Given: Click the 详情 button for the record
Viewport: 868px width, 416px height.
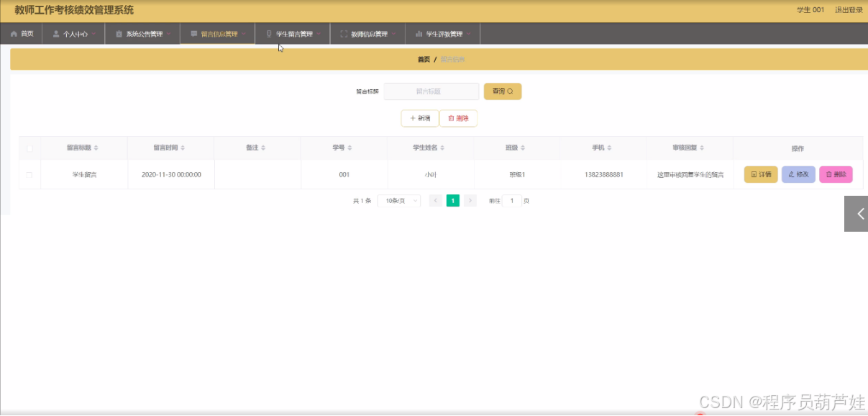Looking at the screenshot, I should pyautogui.click(x=760, y=174).
